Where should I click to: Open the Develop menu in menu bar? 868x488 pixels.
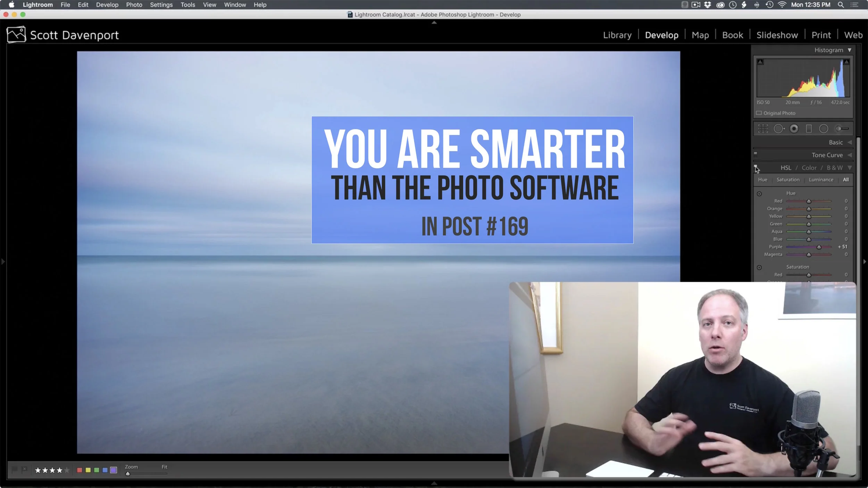click(x=107, y=5)
